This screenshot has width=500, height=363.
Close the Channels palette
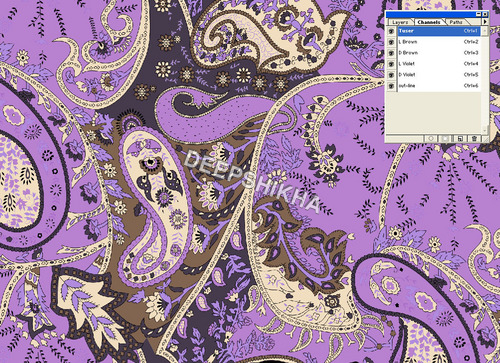485,14
